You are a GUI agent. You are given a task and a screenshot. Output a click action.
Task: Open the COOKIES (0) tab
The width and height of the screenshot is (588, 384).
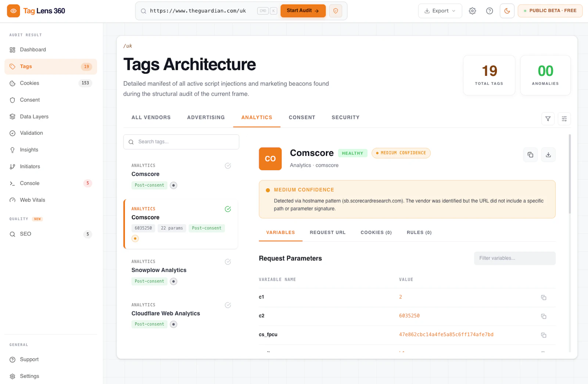tap(376, 233)
